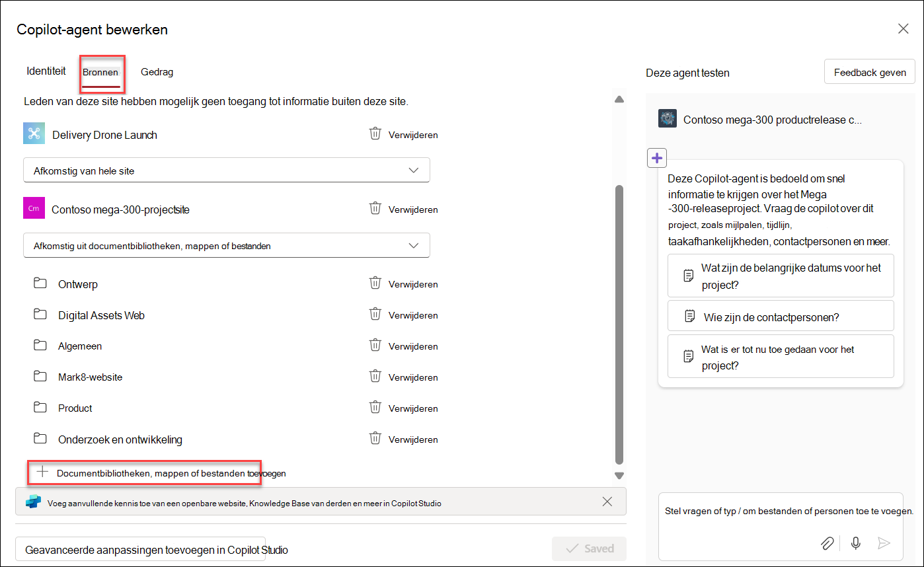Click Verwijderen text for Mark8-website
This screenshot has height=567, width=924.
[x=413, y=377]
